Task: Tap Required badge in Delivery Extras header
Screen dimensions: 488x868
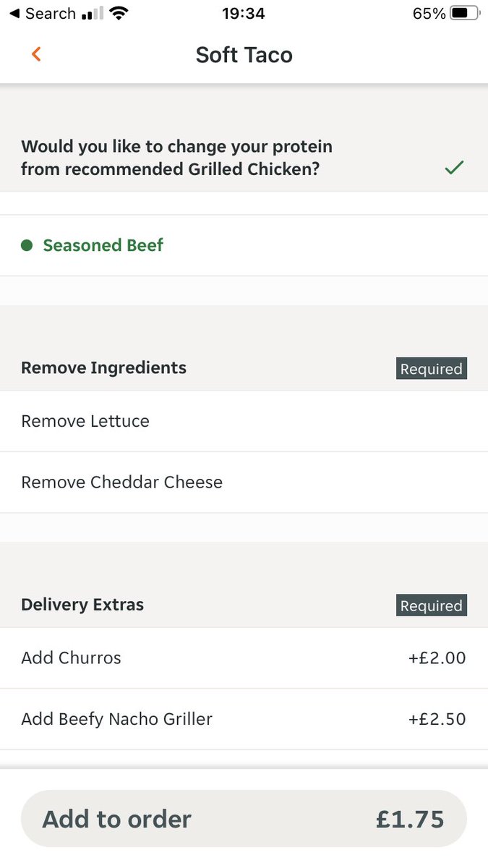Action: tap(431, 606)
